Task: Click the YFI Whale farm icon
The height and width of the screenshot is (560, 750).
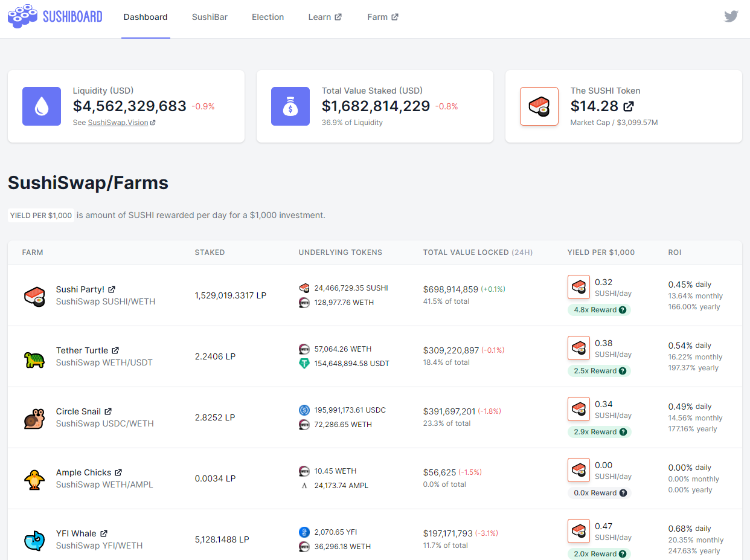Action: 34,540
